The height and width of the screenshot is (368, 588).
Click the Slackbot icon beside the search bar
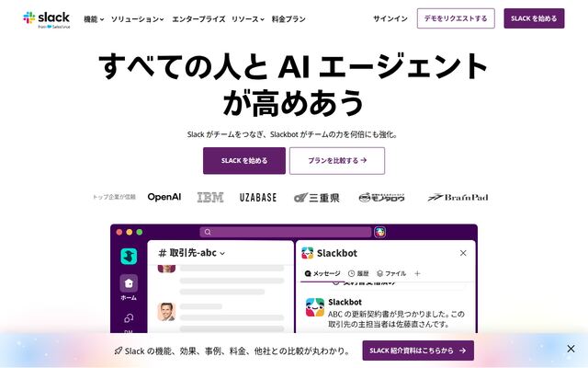tap(379, 232)
